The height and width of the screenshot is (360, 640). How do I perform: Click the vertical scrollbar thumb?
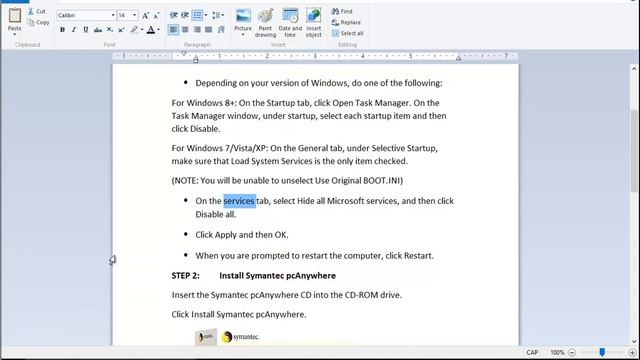click(x=634, y=150)
